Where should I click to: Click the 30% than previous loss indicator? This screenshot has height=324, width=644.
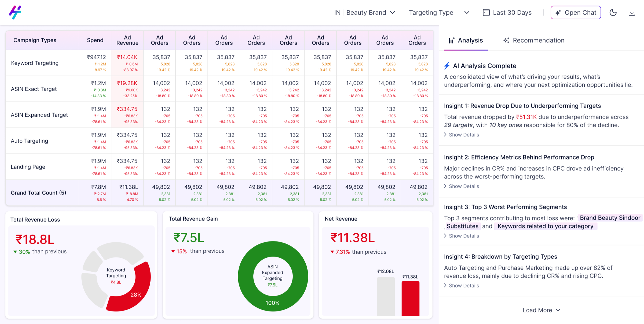tap(40, 252)
